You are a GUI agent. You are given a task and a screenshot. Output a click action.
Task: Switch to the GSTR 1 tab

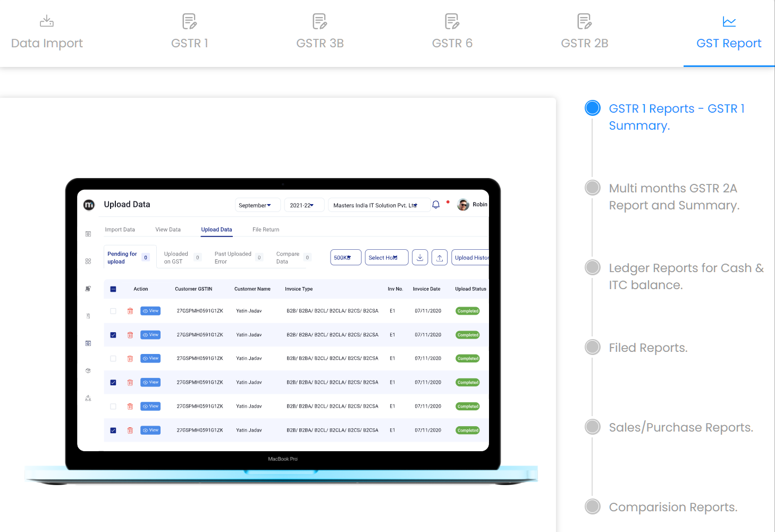tap(190, 33)
